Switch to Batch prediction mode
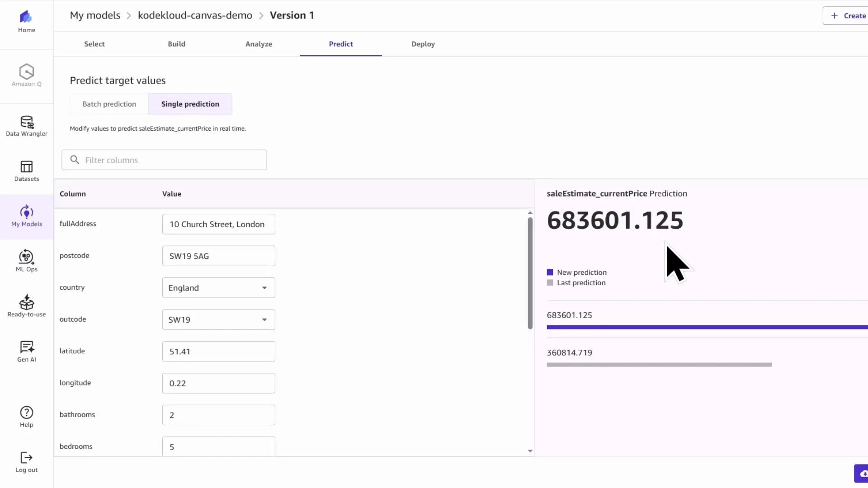The image size is (868, 488). pos(109,104)
